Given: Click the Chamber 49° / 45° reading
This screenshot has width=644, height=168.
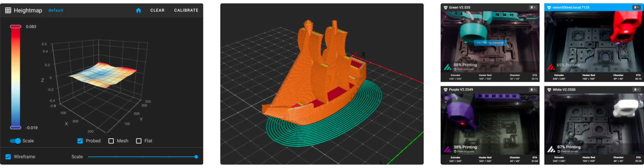Looking at the screenshot, I should tap(618, 79).
